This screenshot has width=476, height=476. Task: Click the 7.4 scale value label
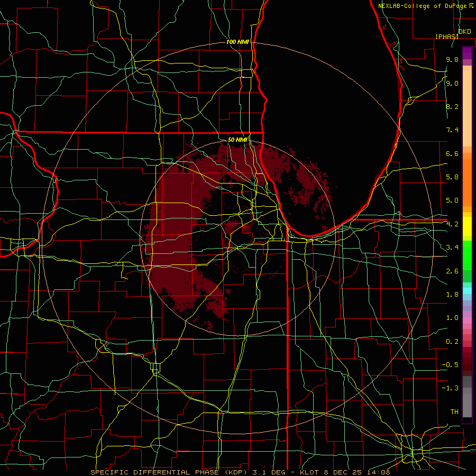(452, 130)
